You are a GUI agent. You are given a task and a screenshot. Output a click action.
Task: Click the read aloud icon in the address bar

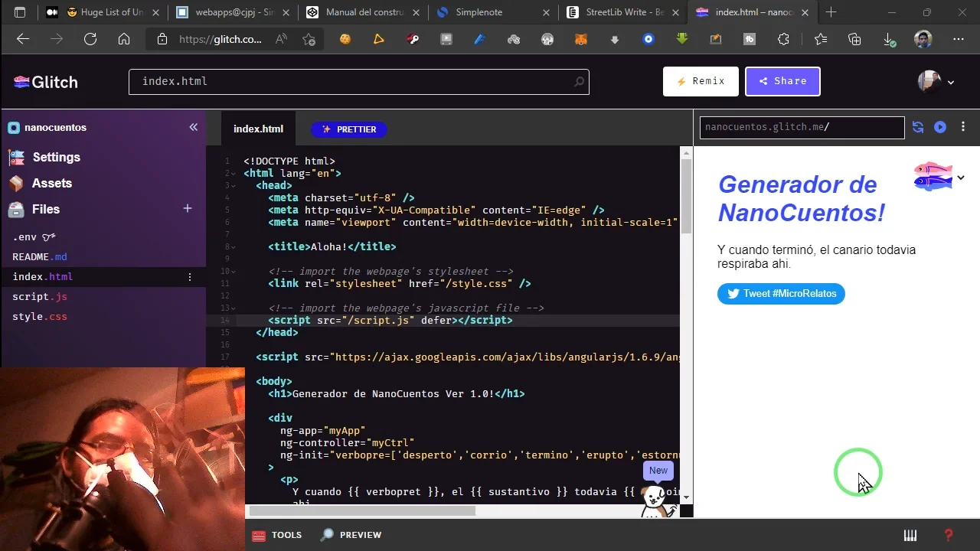[x=281, y=40]
